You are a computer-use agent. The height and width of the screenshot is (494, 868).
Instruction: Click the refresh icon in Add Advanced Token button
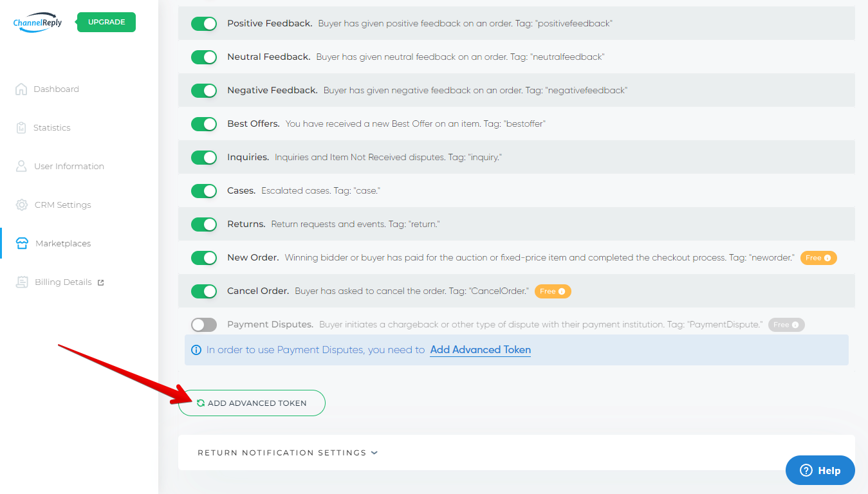click(201, 403)
